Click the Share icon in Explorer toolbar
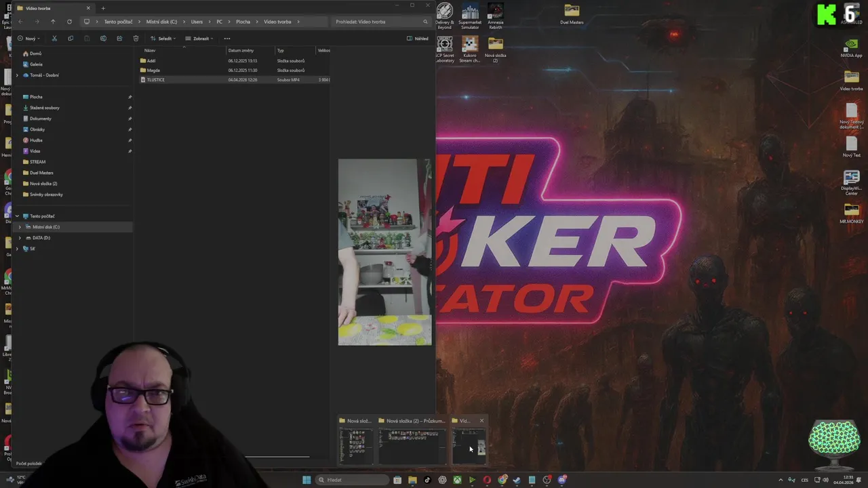This screenshot has height=488, width=868. pyautogui.click(x=119, y=39)
